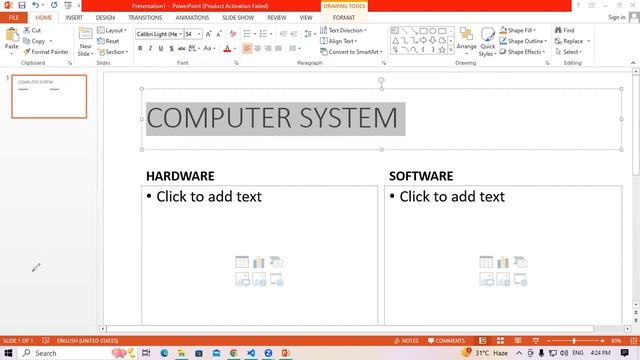The height and width of the screenshot is (360, 640).
Task: Toggle bold formatting
Action: pyautogui.click(x=140, y=49)
